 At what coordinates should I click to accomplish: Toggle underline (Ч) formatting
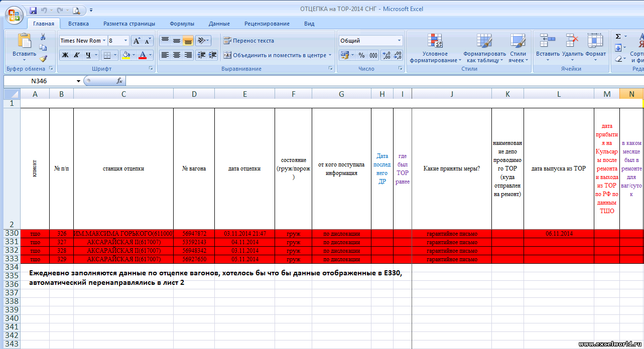pos(88,55)
